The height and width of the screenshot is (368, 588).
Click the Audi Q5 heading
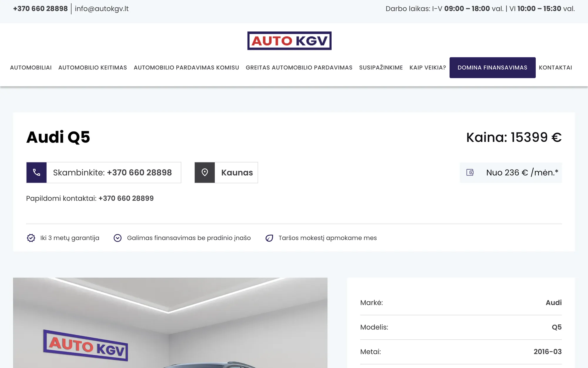point(58,137)
